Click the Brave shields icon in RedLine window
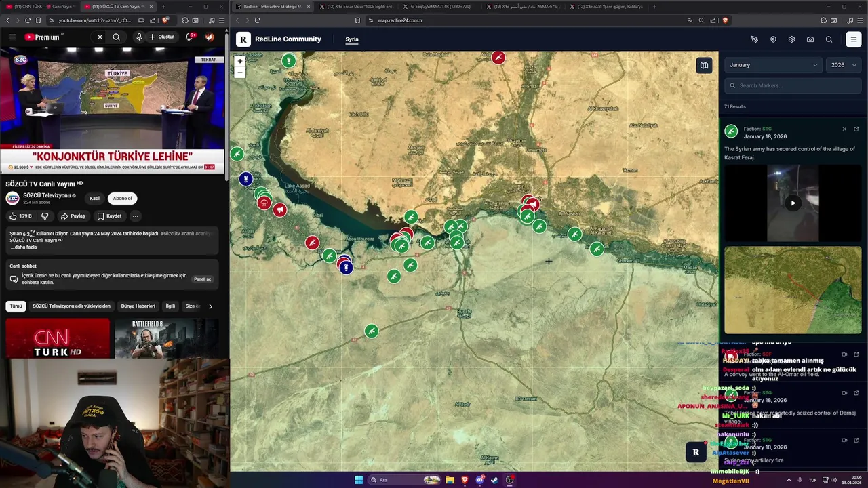The height and width of the screenshot is (488, 868). [725, 20]
